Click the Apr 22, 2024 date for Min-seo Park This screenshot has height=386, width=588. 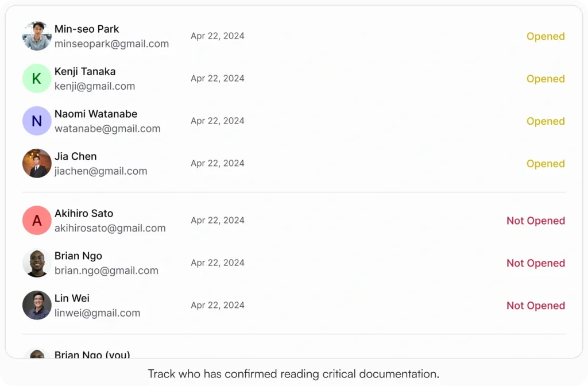tap(218, 36)
